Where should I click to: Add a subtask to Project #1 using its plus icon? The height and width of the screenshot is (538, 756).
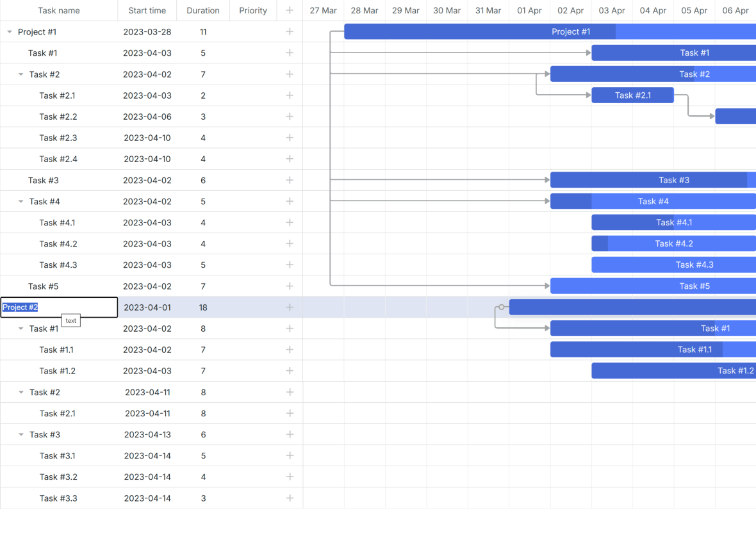coord(290,31)
